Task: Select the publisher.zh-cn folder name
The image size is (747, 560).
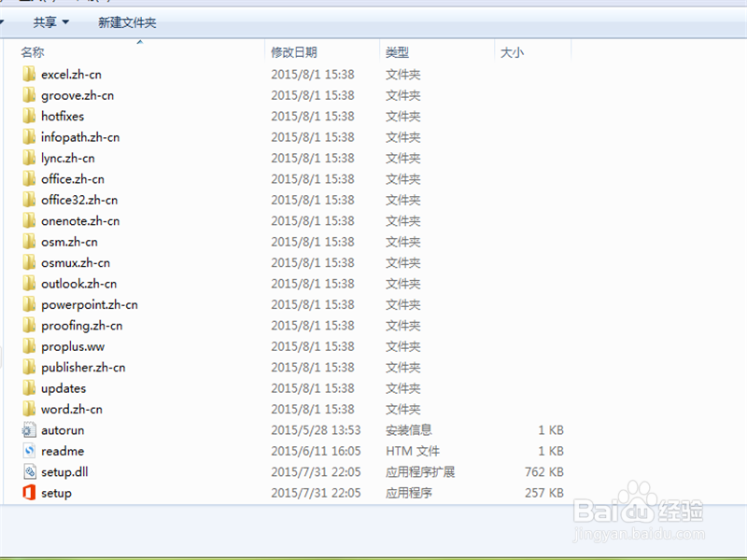Action: tap(83, 368)
